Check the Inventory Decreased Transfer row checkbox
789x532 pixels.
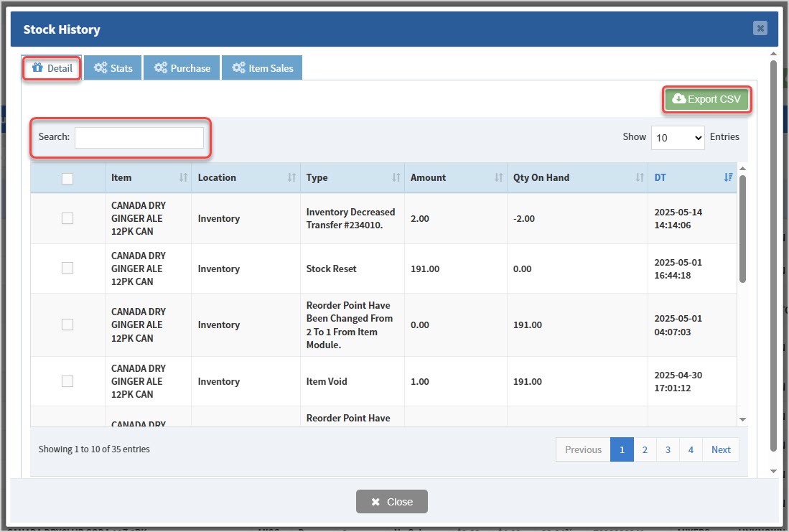[67, 218]
